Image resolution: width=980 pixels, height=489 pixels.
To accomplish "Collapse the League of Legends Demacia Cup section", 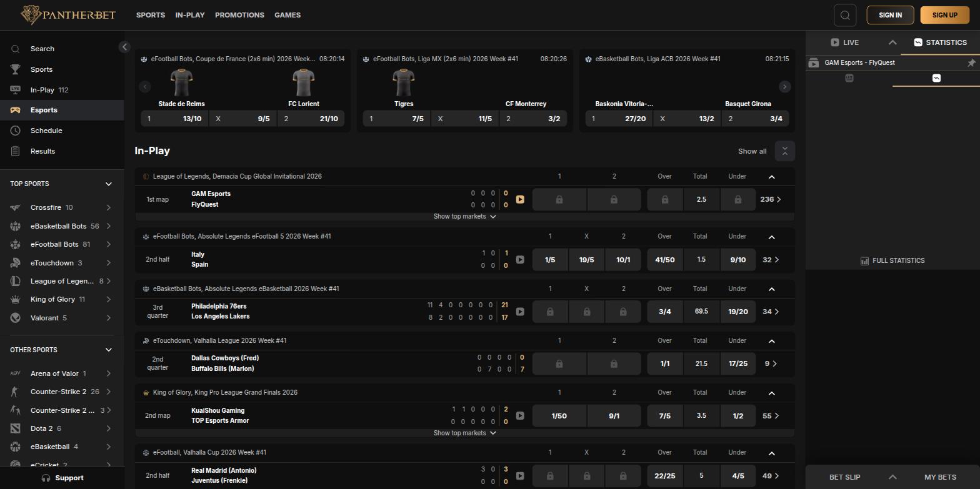I will click(x=771, y=177).
